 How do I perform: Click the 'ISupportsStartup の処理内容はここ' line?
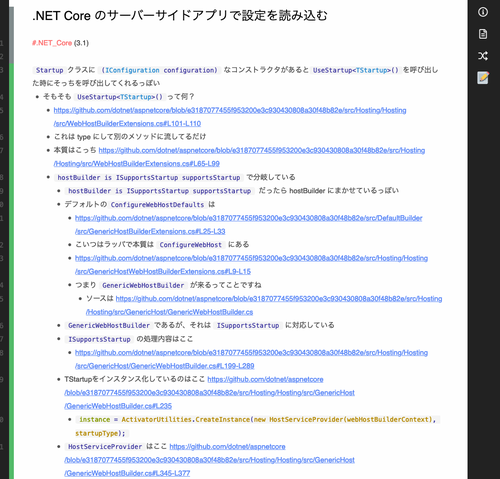click(x=129, y=339)
